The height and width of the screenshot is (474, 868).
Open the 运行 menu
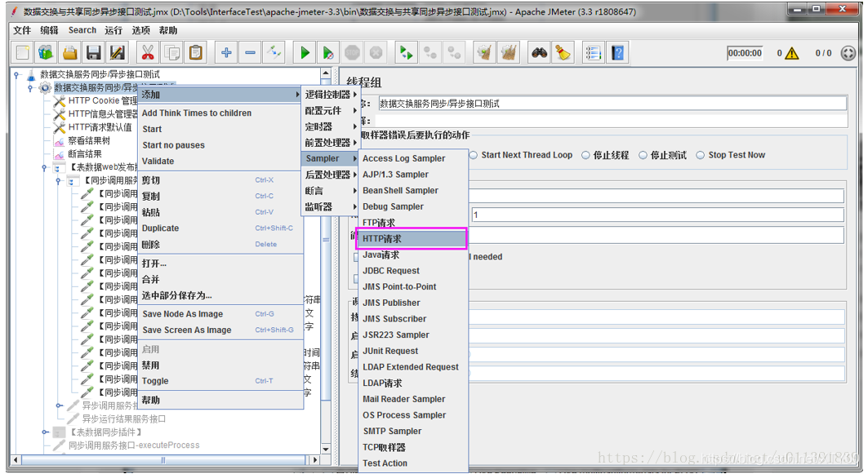pos(114,30)
